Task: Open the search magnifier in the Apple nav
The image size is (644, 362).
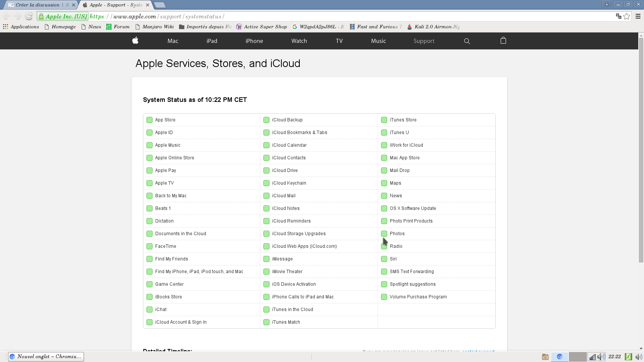Action: pyautogui.click(x=467, y=41)
